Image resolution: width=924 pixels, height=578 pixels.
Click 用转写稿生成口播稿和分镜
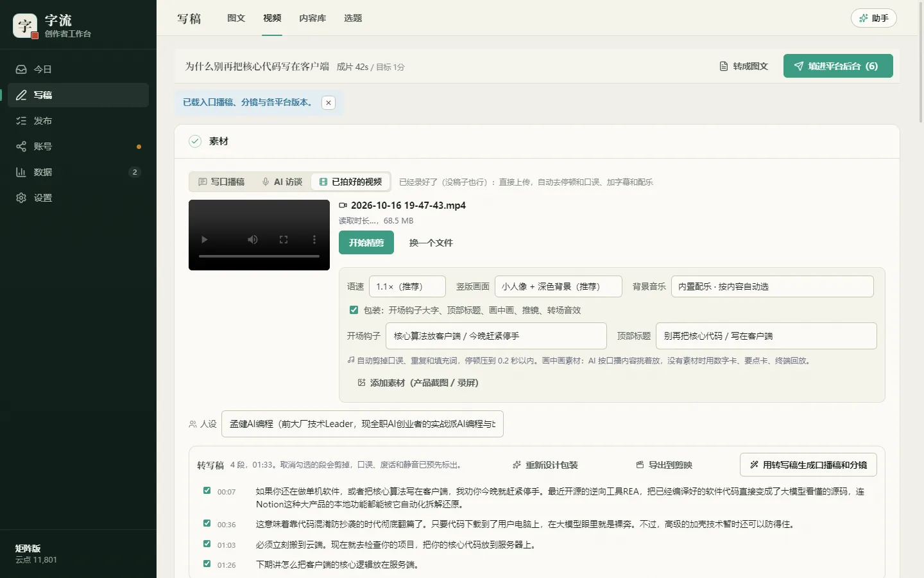point(809,465)
